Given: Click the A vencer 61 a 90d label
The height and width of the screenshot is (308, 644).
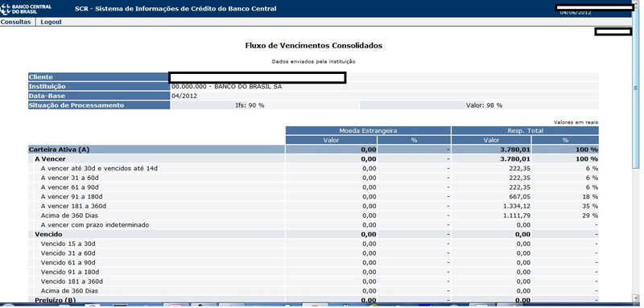Looking at the screenshot, I should click(x=70, y=187).
